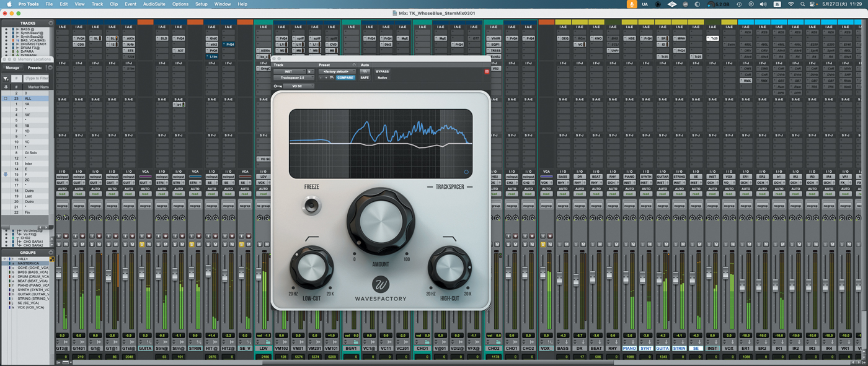Click the side-chain key icon
Image resolution: width=868 pixels, height=366 pixels.
tap(277, 86)
